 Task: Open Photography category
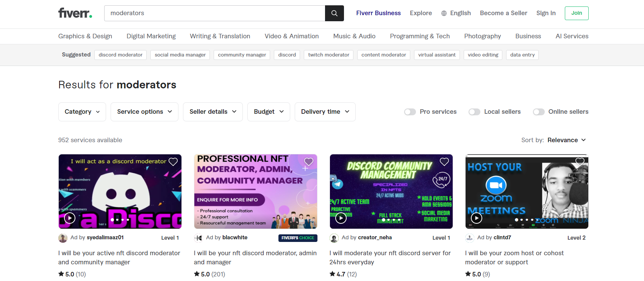click(483, 36)
